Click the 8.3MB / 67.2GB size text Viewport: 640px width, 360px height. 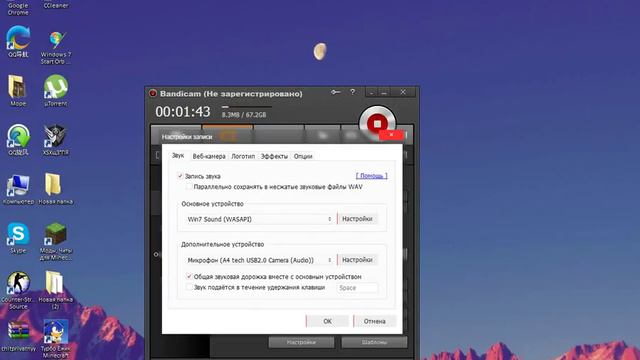(x=244, y=115)
